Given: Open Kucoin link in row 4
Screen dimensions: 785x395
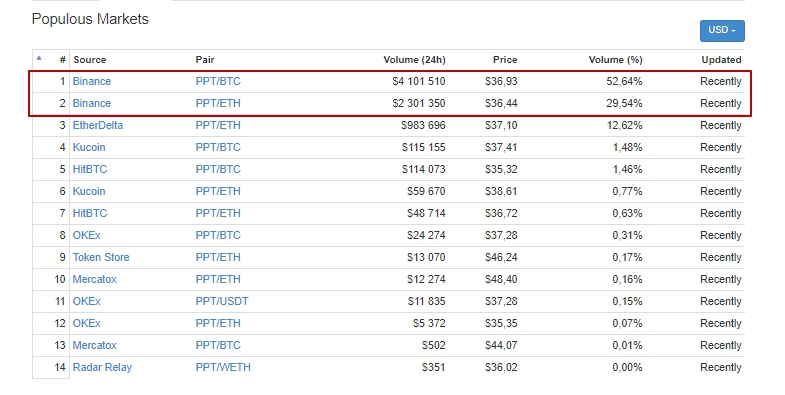Looking at the screenshot, I should 89,147.
